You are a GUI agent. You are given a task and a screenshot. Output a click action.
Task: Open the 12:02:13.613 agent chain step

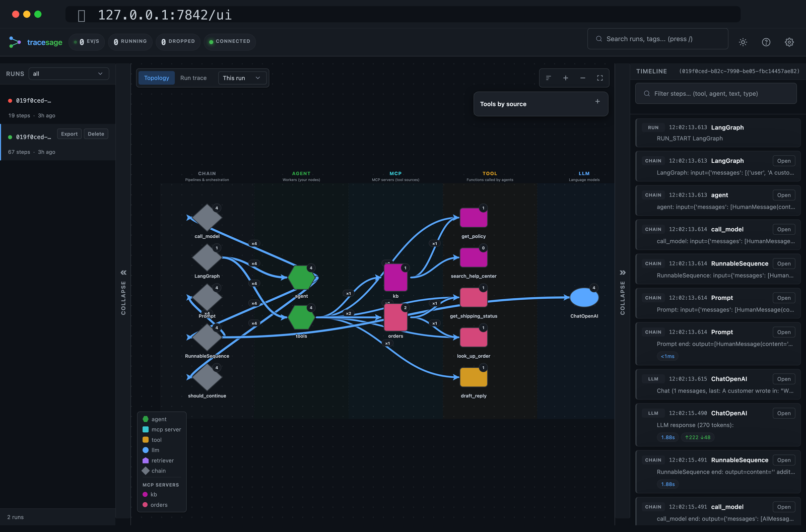(x=784, y=195)
